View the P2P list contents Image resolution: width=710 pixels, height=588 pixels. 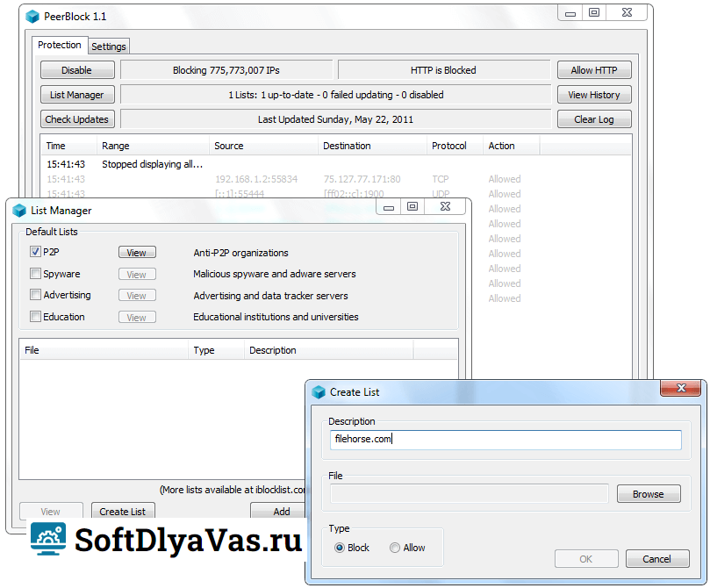(x=137, y=253)
